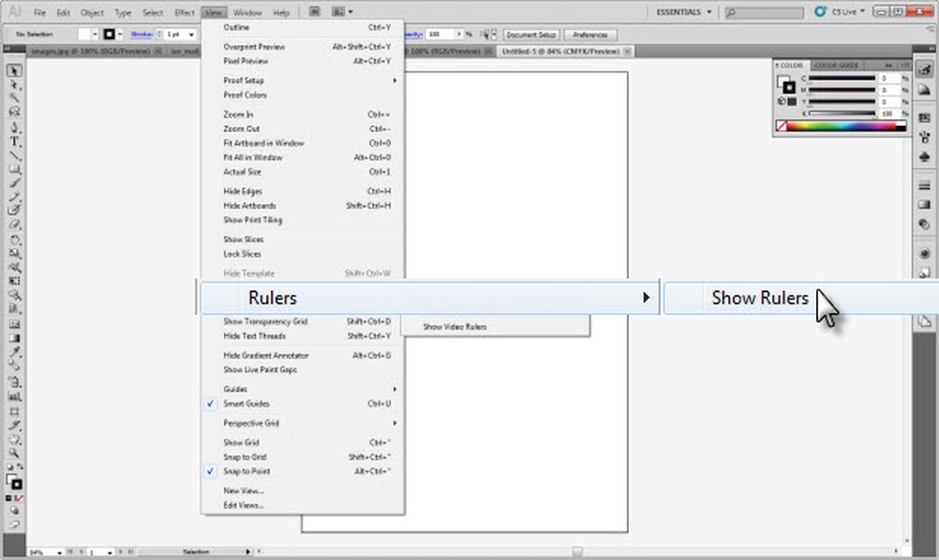Launch Bridge from application bar
Viewport: 939px width, 560px height.
coord(314,11)
